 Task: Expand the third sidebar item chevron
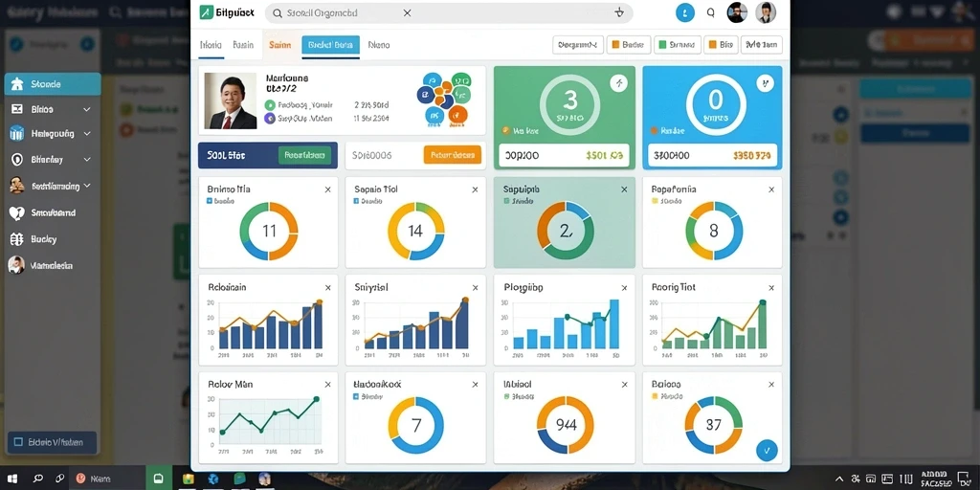[87, 134]
